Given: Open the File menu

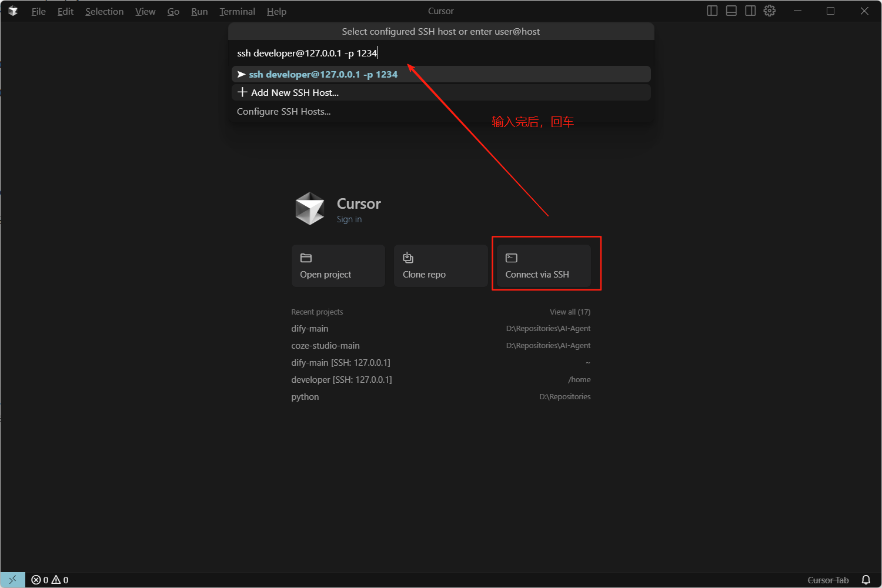Looking at the screenshot, I should [39, 11].
